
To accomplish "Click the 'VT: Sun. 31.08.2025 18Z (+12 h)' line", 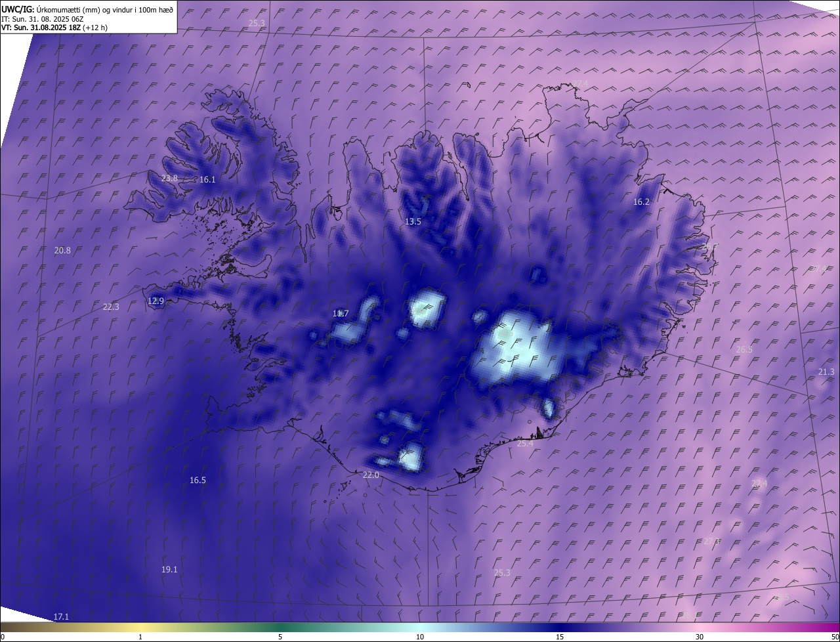I will coord(54,28).
